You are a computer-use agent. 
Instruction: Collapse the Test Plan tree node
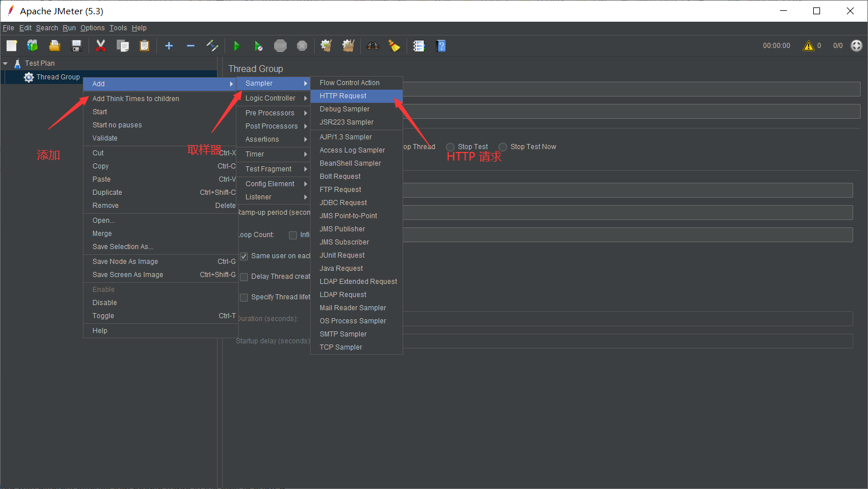(x=5, y=63)
